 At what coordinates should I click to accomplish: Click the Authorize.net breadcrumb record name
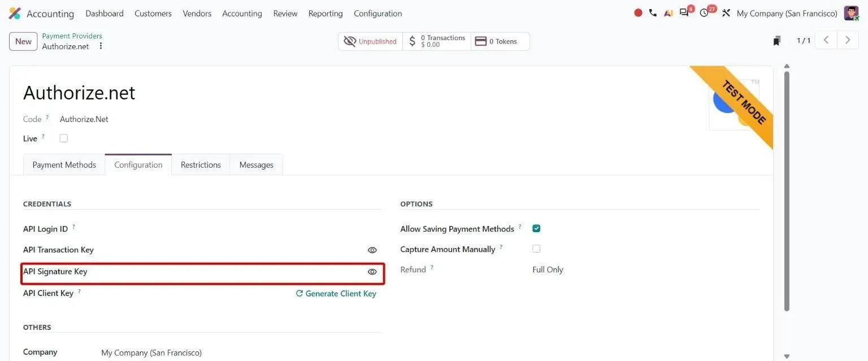tap(66, 46)
